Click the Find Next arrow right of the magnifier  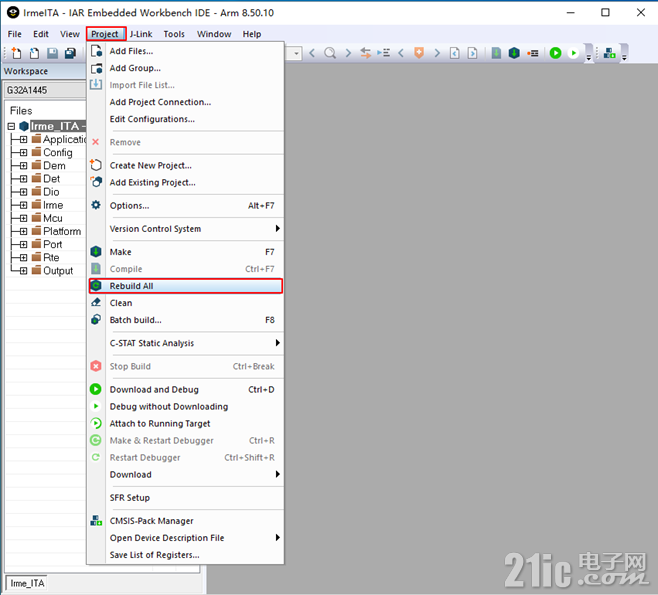click(348, 53)
